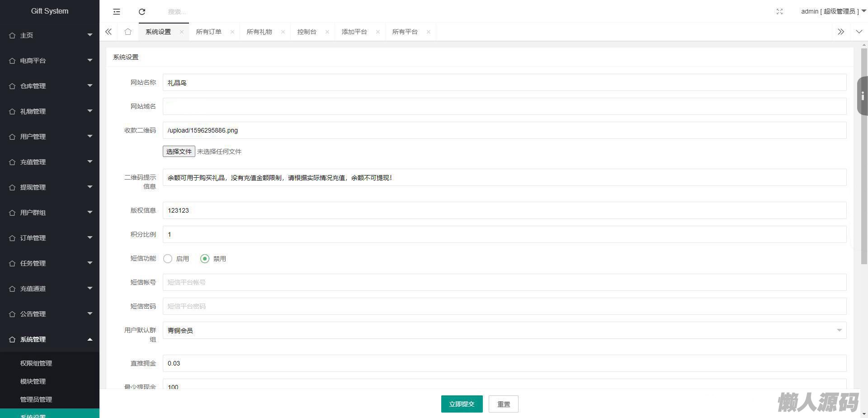This screenshot has height=418, width=868.
Task: Click the icon beside 任务管理
Action: pos(12,263)
